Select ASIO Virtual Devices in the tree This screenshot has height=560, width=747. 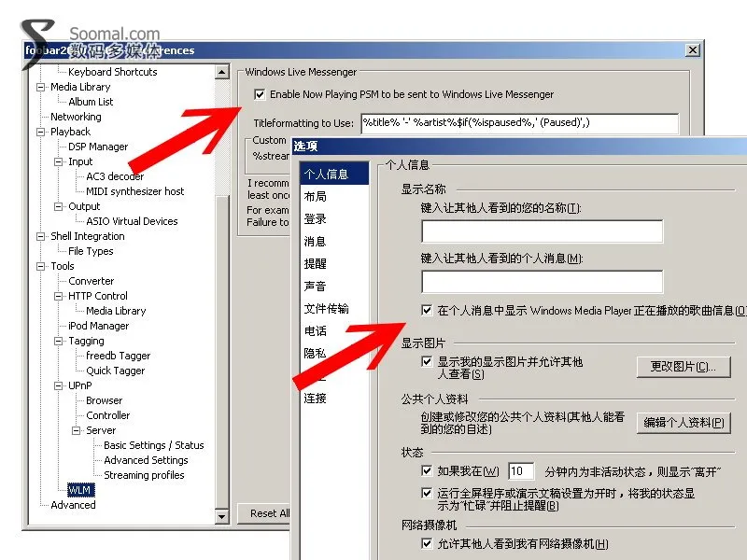[x=132, y=221]
